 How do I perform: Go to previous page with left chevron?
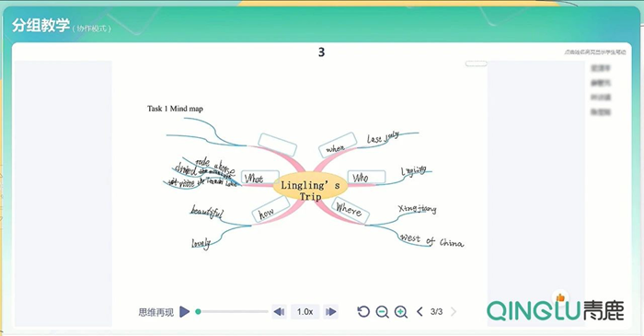pos(420,312)
